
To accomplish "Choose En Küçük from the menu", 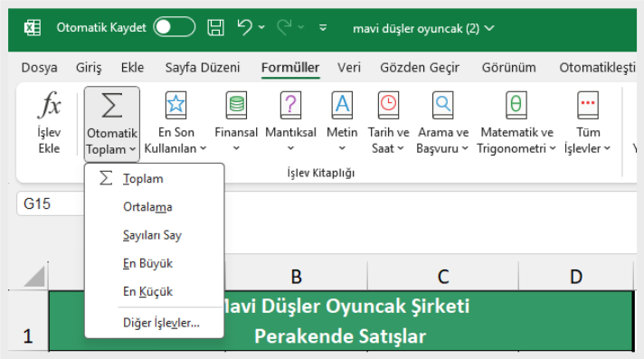I will click(x=154, y=292).
